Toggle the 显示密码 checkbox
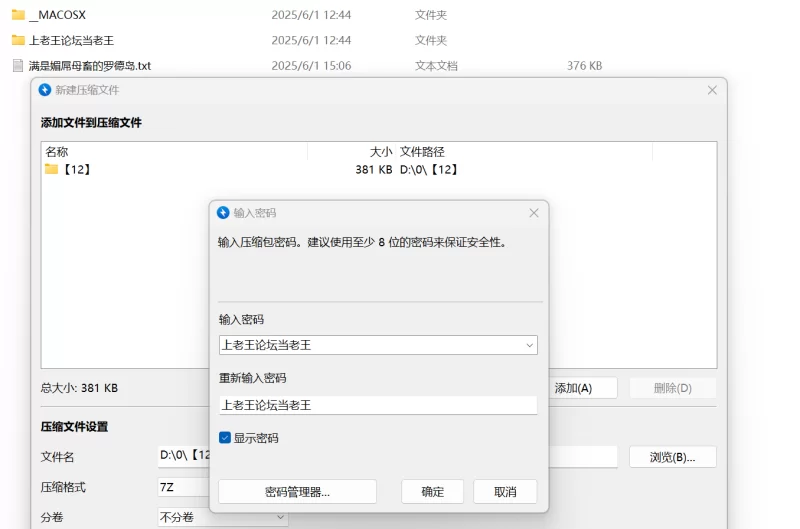Screen dimensions: 800x529 tap(224, 438)
